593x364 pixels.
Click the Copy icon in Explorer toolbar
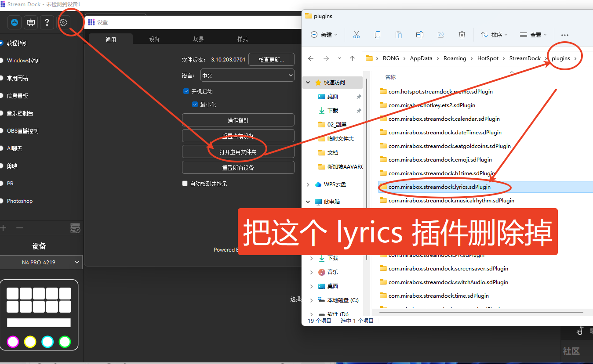pyautogui.click(x=378, y=35)
